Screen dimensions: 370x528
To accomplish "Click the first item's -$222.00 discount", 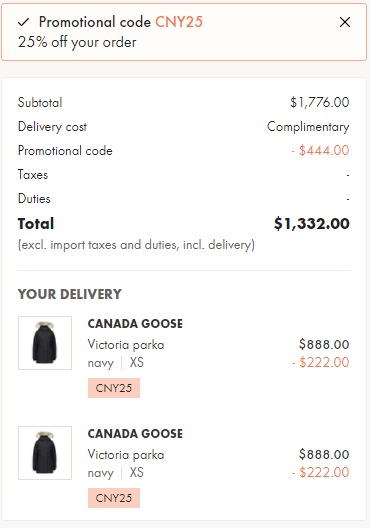I will click(321, 362).
